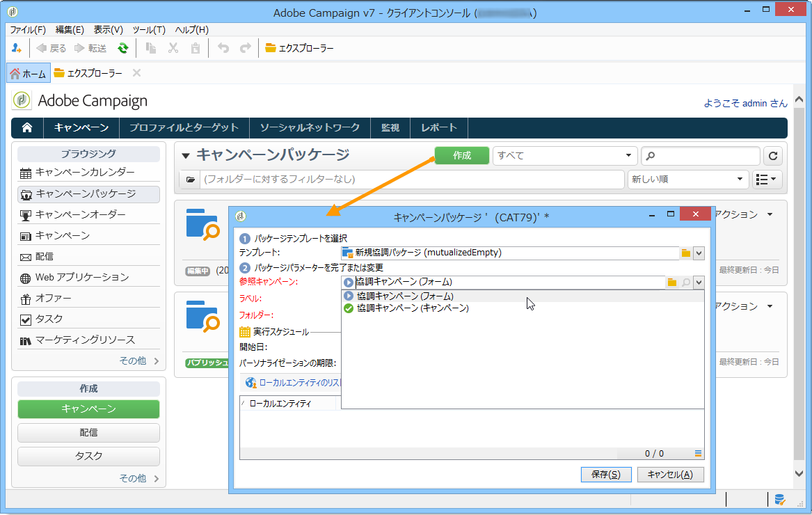Select ソーシャルネットワーク navigation tab
Screen dimensions: 812x515
pos(310,127)
